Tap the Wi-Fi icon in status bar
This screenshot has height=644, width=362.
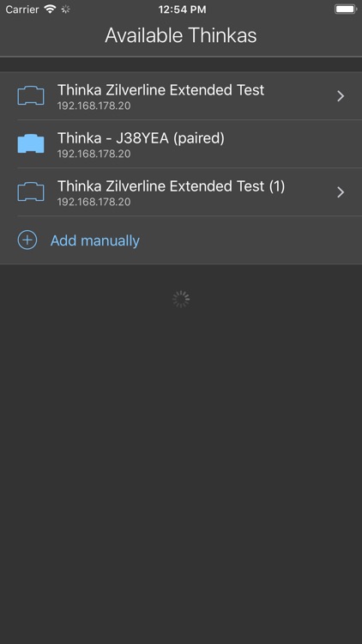[x=50, y=9]
